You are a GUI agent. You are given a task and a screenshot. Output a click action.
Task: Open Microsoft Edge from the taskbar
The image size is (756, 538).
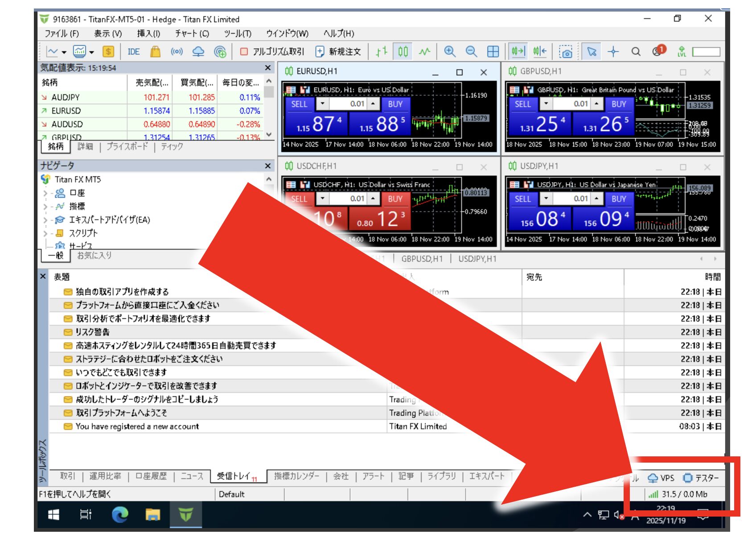120,515
